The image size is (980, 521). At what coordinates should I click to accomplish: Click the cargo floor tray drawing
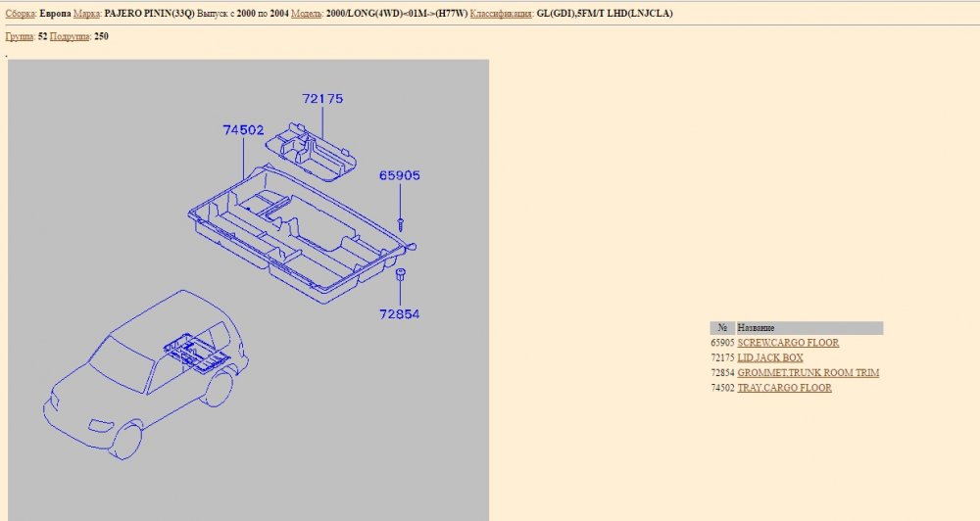pos(302,234)
